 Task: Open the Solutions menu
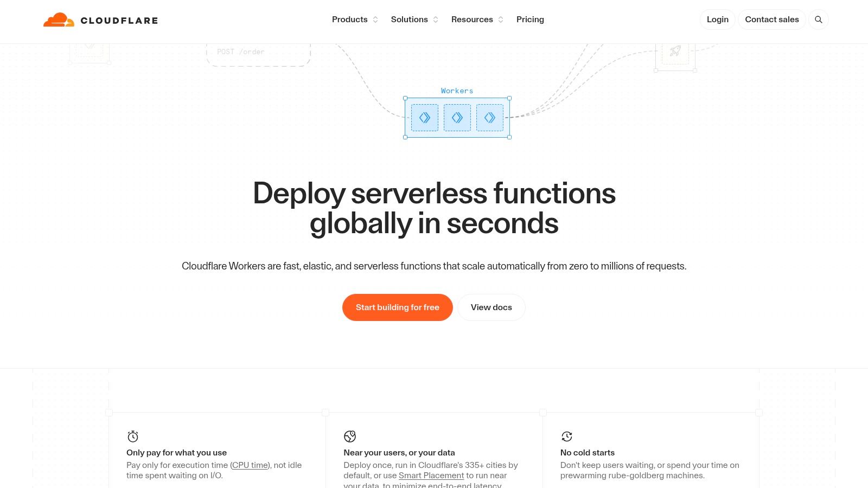(410, 20)
